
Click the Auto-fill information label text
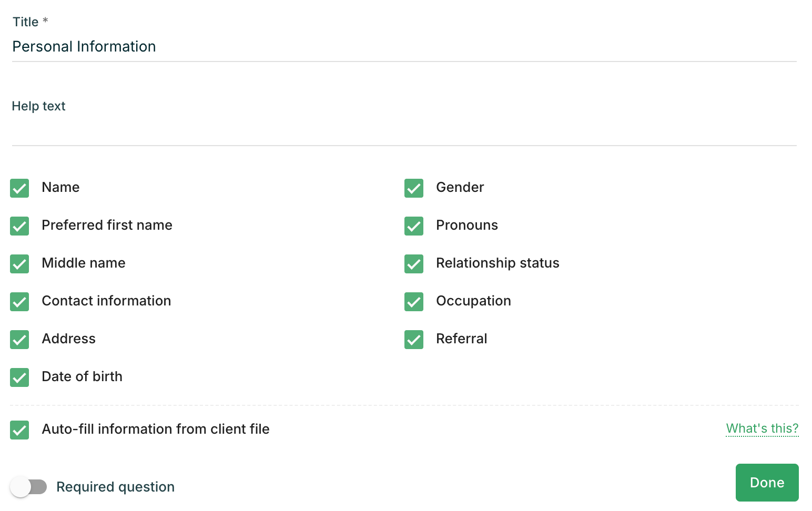156,429
